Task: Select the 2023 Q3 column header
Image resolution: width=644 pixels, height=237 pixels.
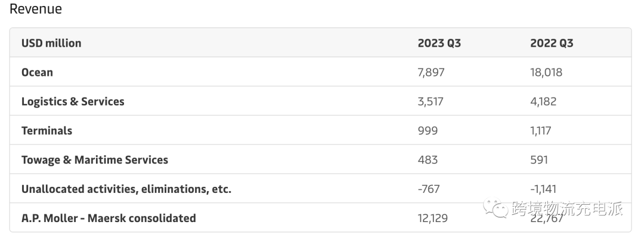Action: (439, 43)
